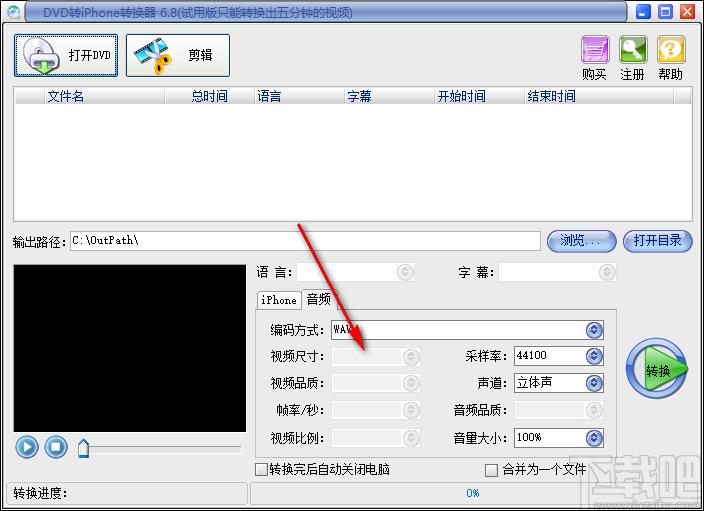
Task: Expand the 编码方式 dropdown
Action: [x=594, y=330]
